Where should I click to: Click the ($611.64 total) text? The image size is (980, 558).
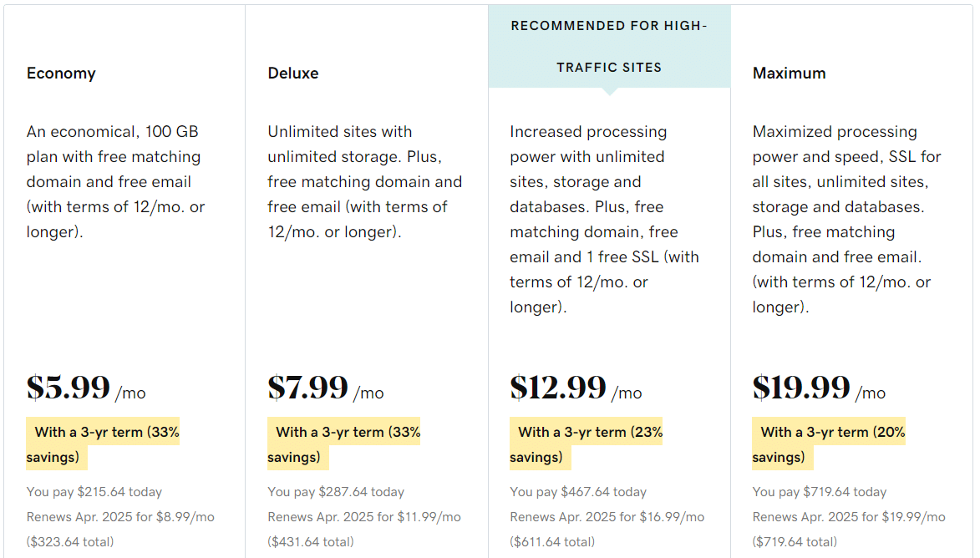tap(552, 542)
